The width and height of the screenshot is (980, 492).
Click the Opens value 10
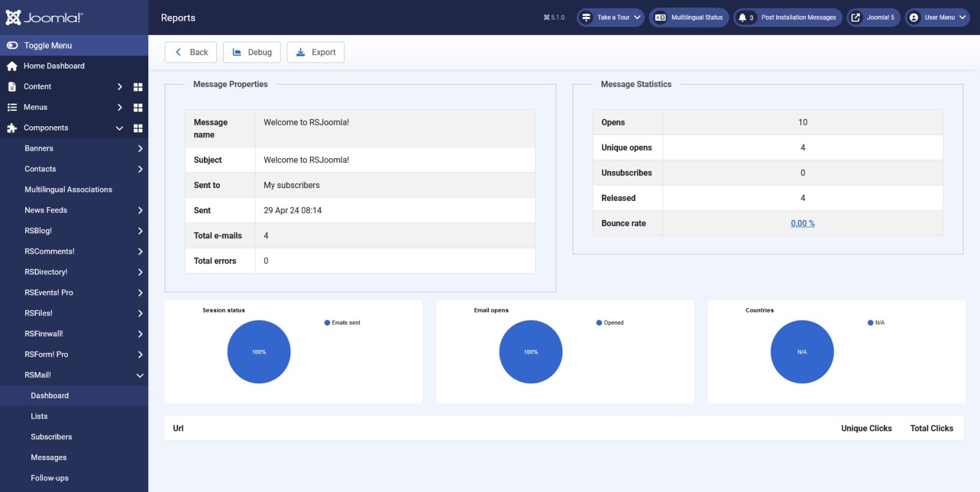[x=802, y=123]
